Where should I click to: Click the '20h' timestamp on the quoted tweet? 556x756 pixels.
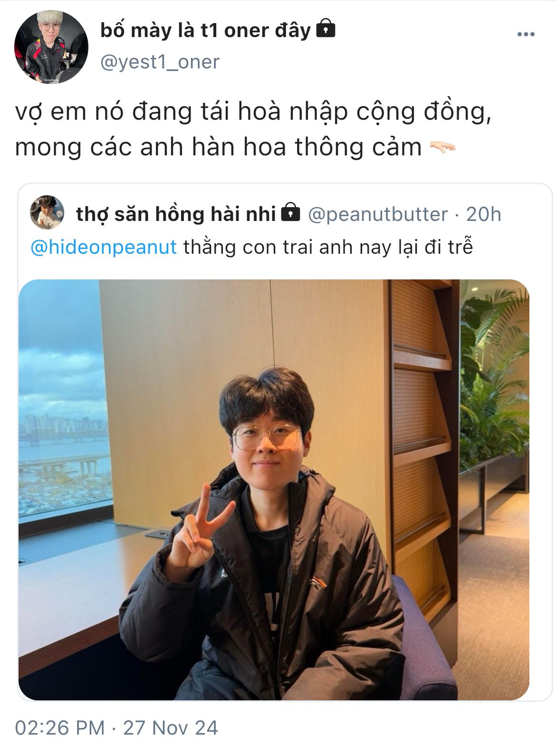click(483, 214)
